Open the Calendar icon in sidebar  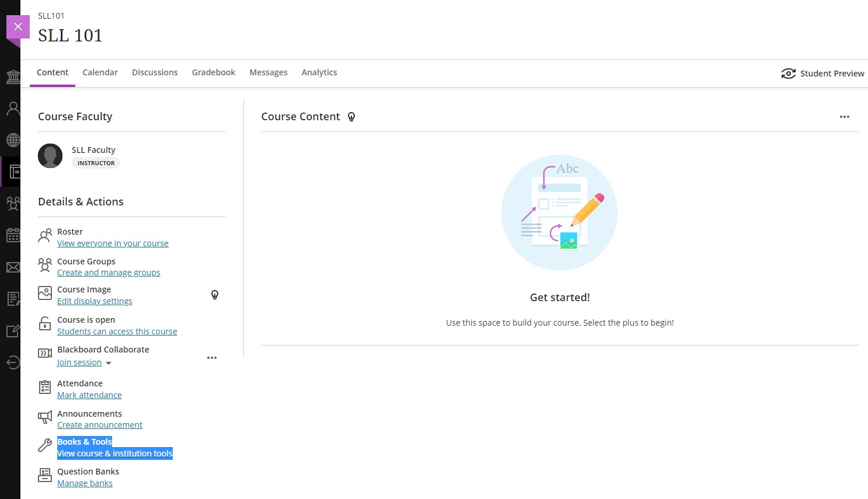13,235
